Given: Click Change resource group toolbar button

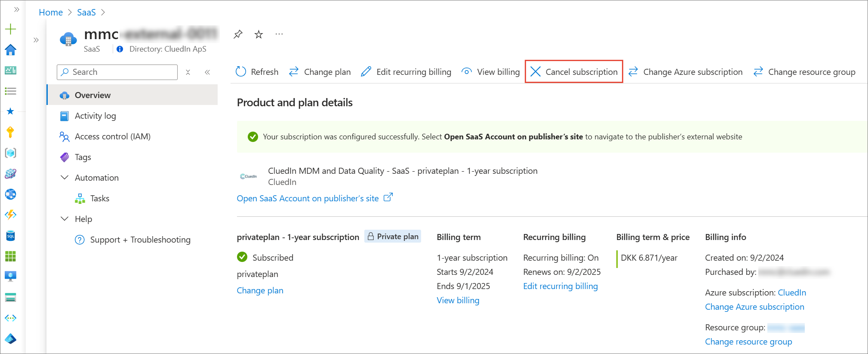Looking at the screenshot, I should click(804, 72).
